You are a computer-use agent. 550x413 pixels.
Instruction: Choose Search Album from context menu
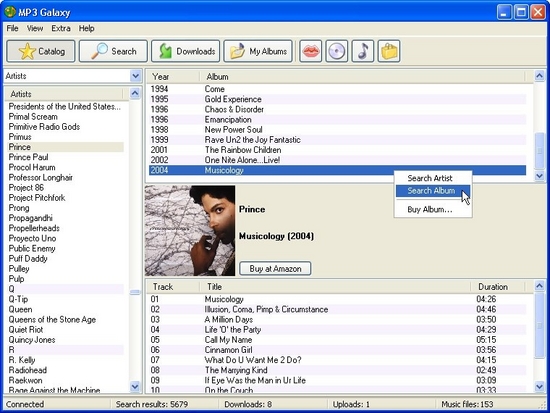pos(433,191)
